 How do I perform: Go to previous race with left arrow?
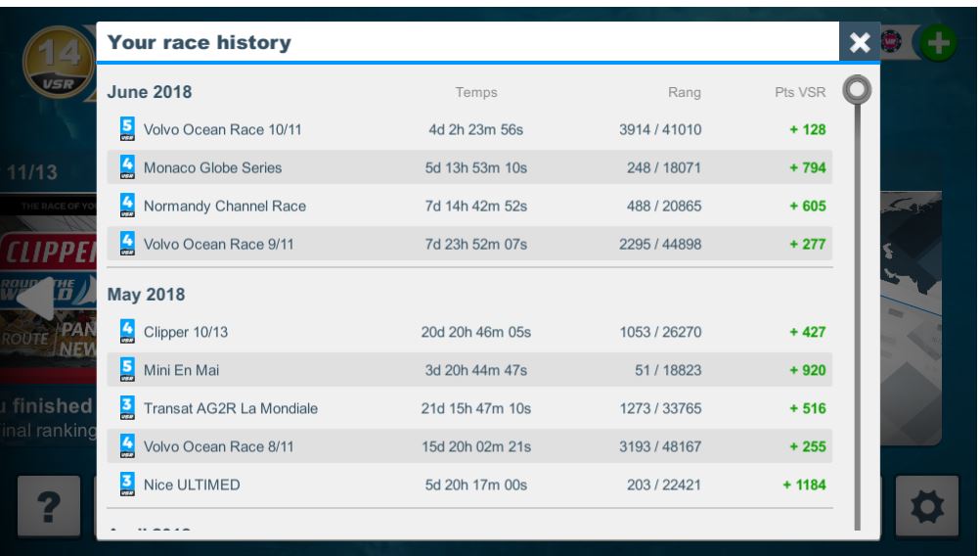[x=36, y=299]
